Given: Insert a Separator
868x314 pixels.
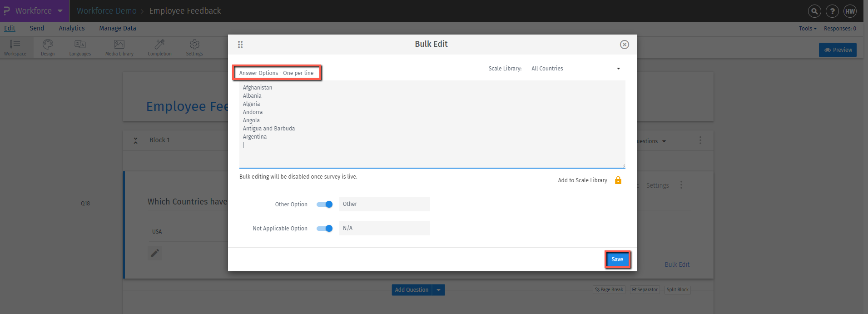Looking at the screenshot, I should (645, 290).
